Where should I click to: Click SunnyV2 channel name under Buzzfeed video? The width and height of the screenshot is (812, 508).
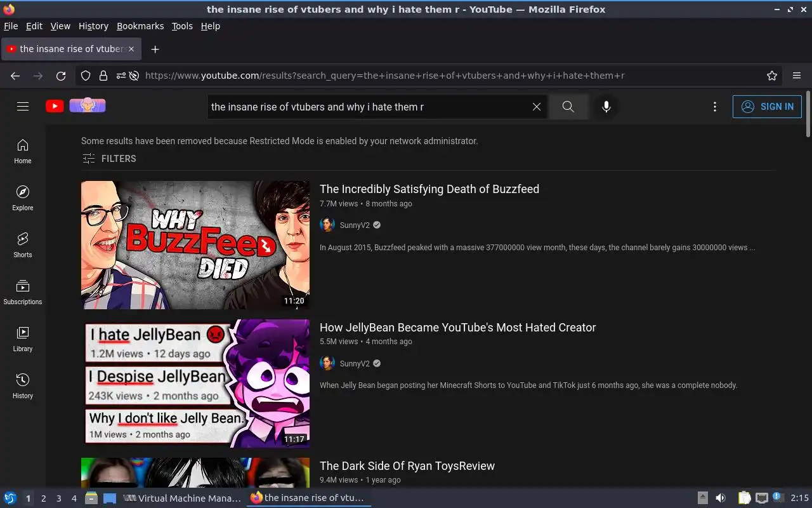click(x=355, y=225)
